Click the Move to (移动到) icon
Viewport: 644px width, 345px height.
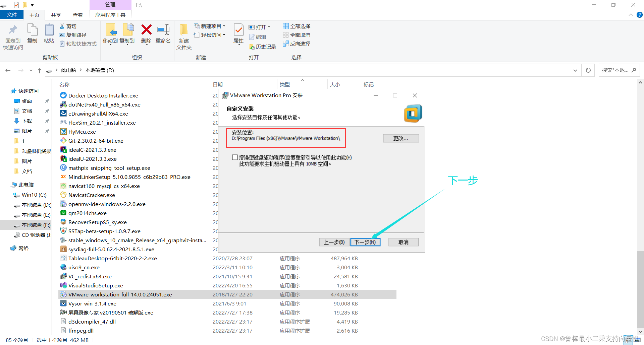coord(111,30)
